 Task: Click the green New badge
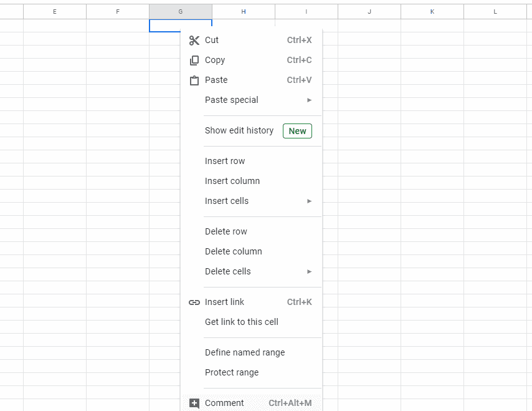pyautogui.click(x=297, y=131)
